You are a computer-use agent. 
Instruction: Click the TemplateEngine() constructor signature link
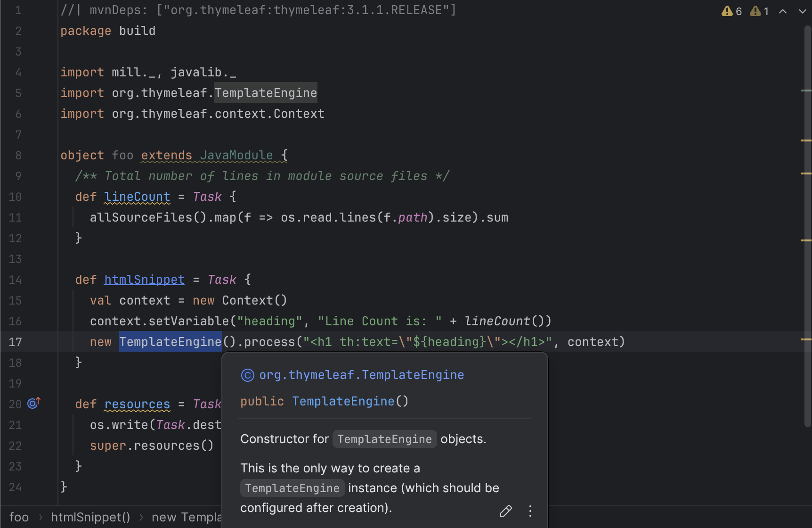tap(343, 401)
